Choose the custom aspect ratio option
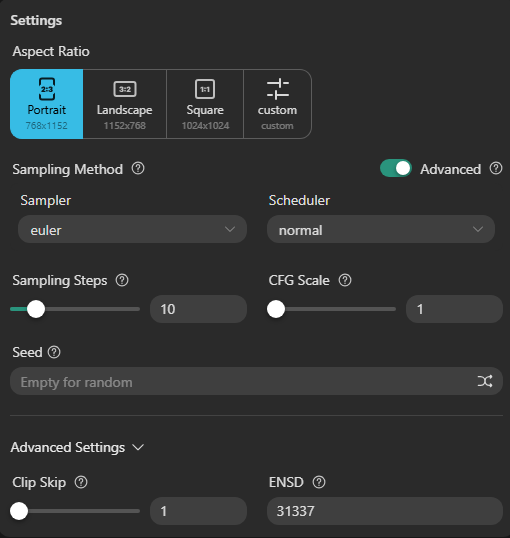 (x=277, y=104)
